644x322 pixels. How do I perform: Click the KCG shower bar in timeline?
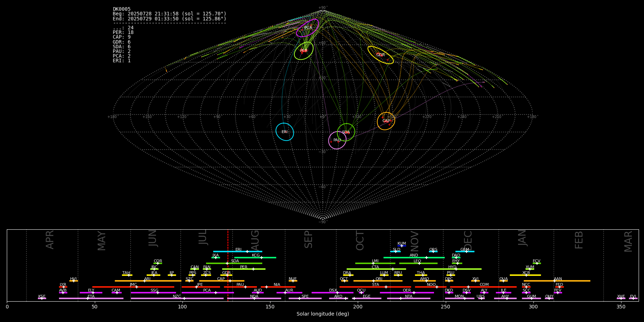click(255, 258)
